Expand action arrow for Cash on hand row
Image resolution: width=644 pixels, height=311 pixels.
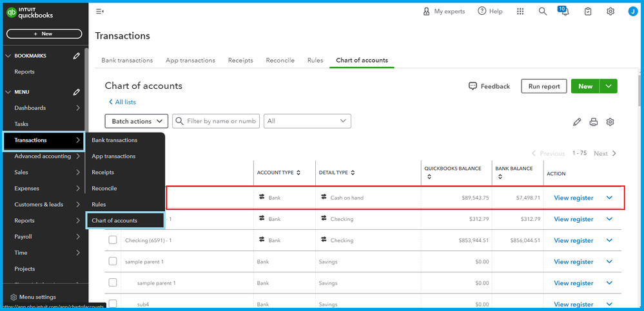coord(609,198)
